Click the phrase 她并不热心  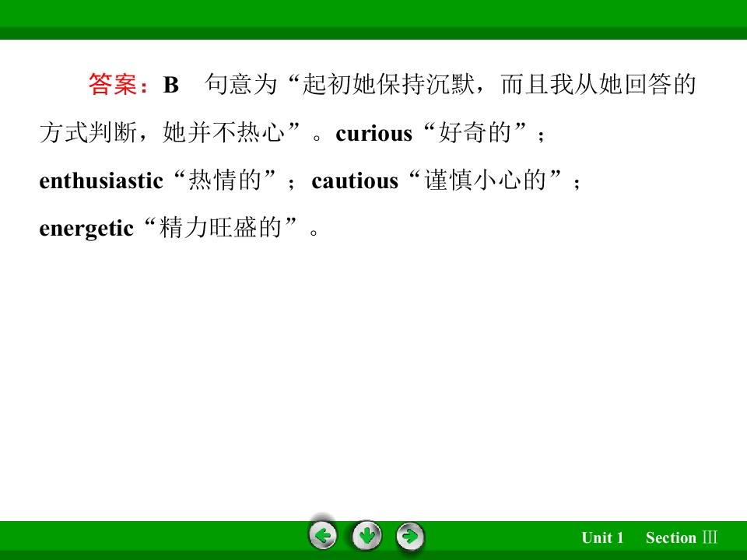tap(224, 132)
